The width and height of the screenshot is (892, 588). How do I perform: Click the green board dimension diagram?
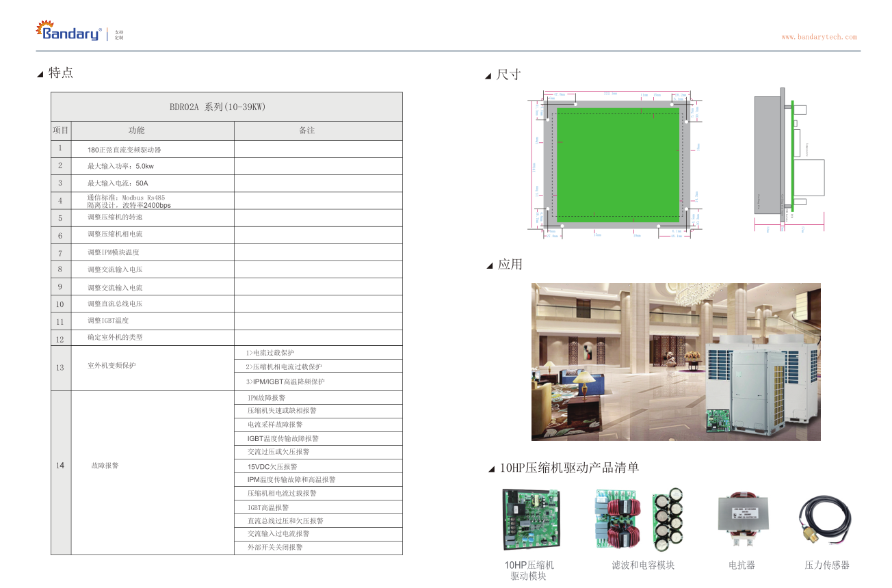(618, 165)
